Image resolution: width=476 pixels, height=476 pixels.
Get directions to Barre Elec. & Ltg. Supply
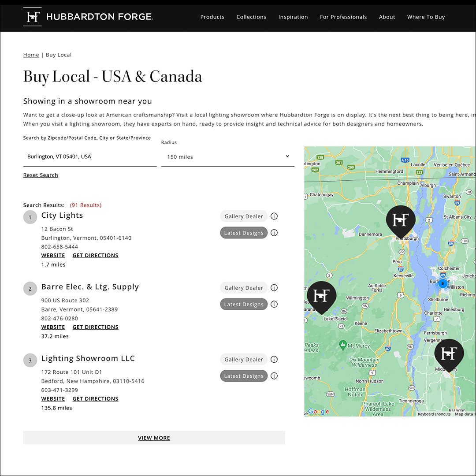pos(95,327)
